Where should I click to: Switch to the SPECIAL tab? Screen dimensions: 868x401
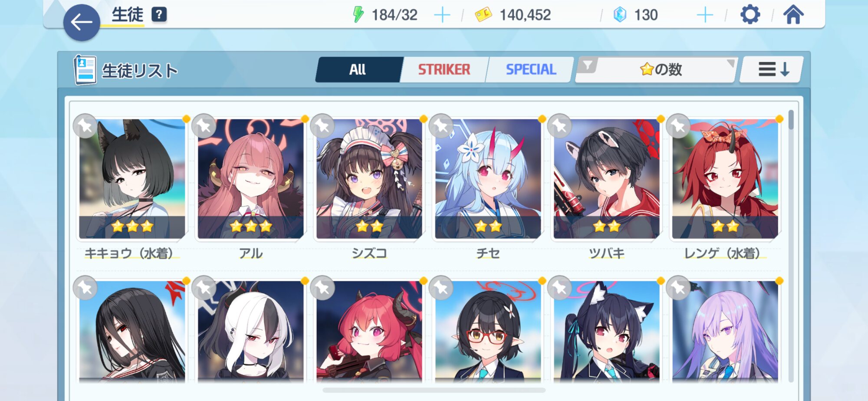(x=530, y=69)
